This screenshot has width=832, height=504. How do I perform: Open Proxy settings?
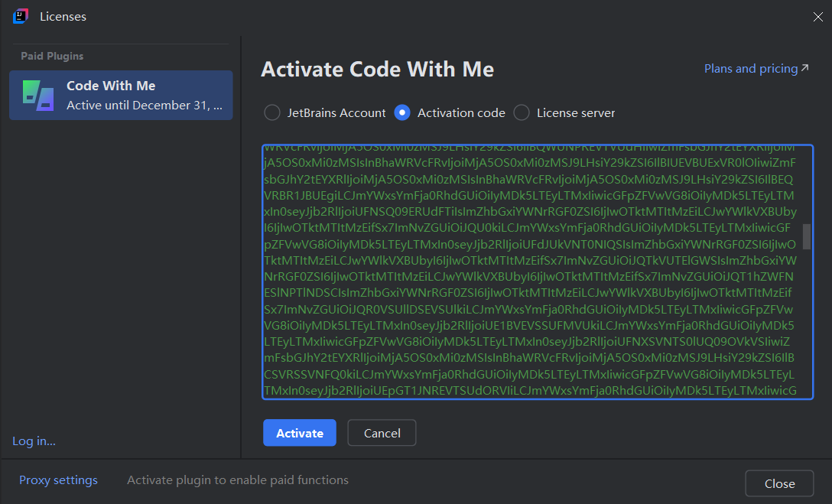click(58, 480)
